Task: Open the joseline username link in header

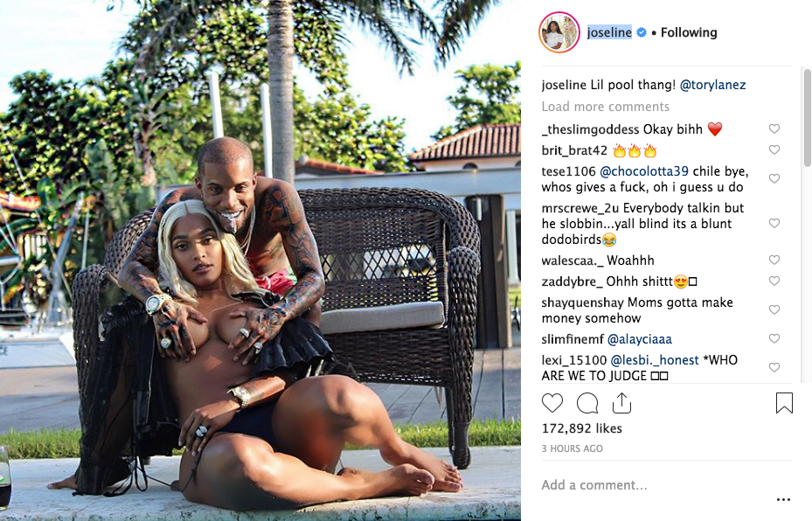Action: point(609,32)
